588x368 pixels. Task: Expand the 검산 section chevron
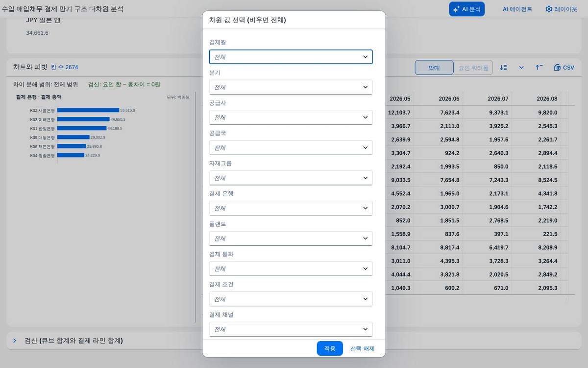pos(15,341)
